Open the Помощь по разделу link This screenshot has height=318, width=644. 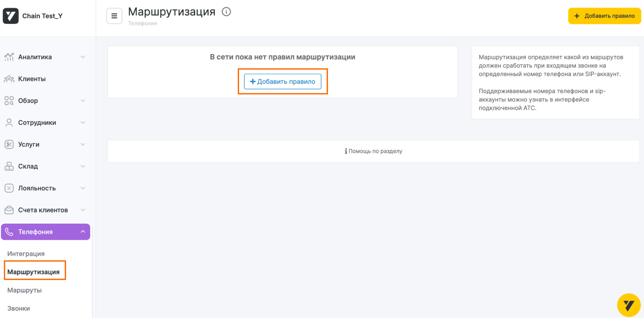(x=374, y=151)
